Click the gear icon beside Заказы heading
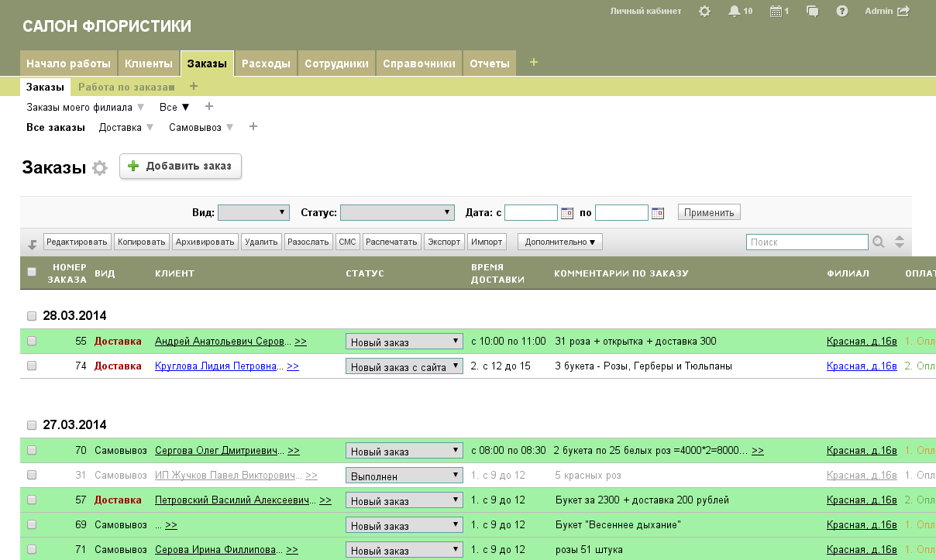The image size is (936, 560). tap(100, 168)
